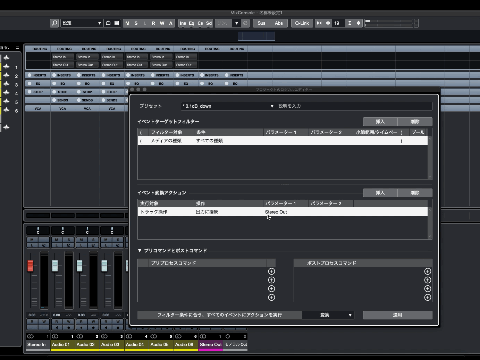Click the reduce rack height icon

click(x=350, y=23)
